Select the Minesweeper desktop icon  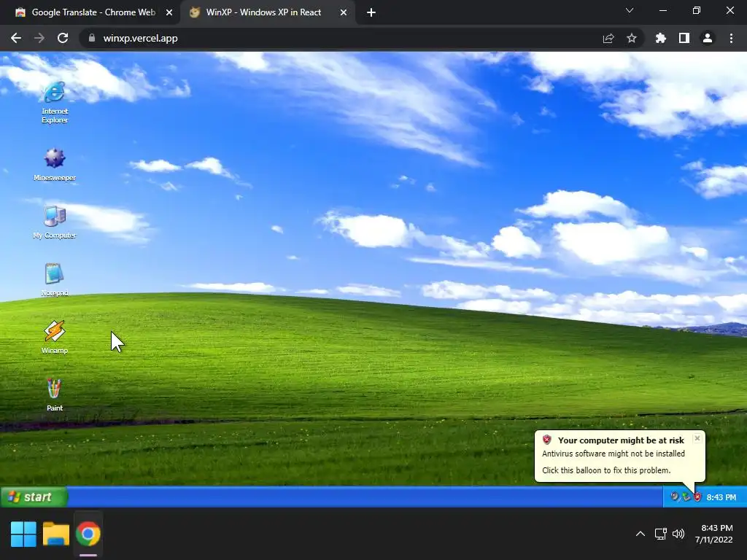[54, 164]
